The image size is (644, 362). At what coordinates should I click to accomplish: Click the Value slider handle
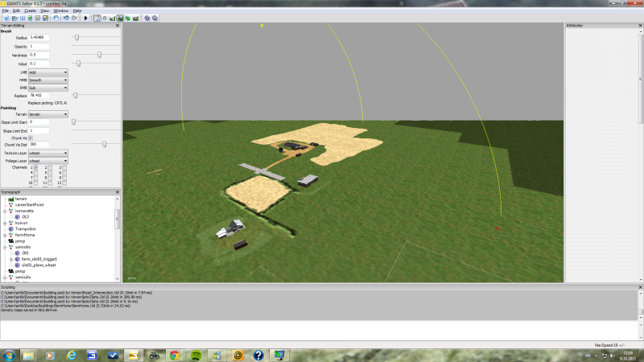click(78, 64)
